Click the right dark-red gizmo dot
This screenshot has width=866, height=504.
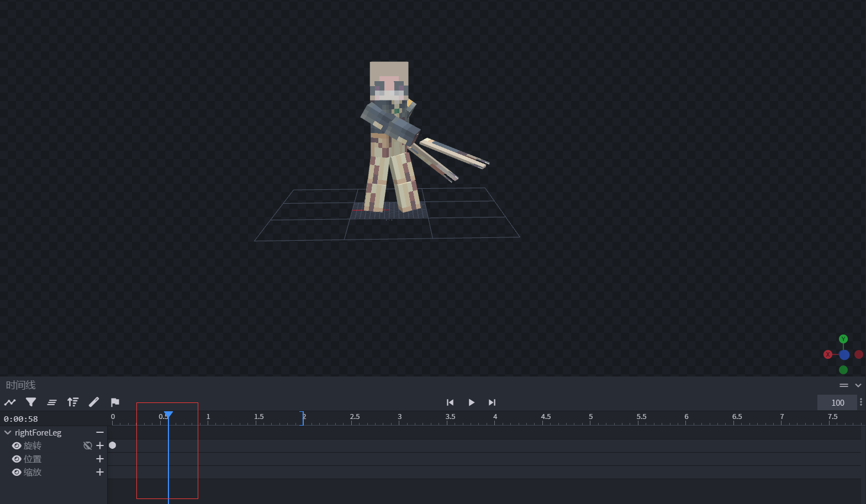[x=859, y=354]
